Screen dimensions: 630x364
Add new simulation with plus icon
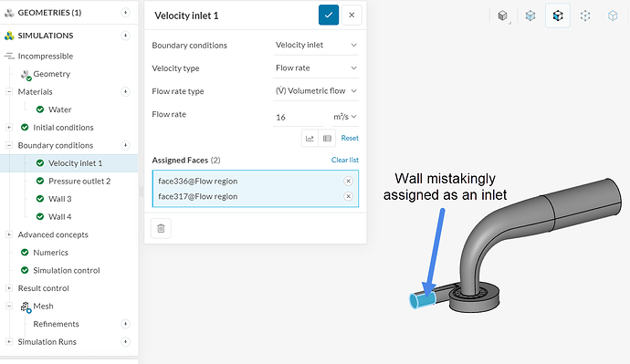tap(125, 36)
